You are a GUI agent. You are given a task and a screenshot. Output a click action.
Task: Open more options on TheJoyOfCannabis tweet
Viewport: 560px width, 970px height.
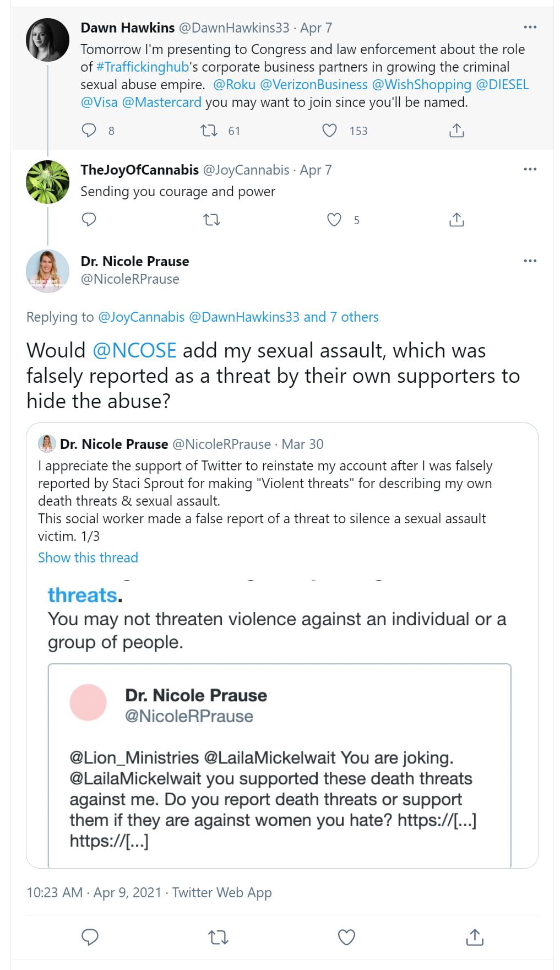click(530, 170)
